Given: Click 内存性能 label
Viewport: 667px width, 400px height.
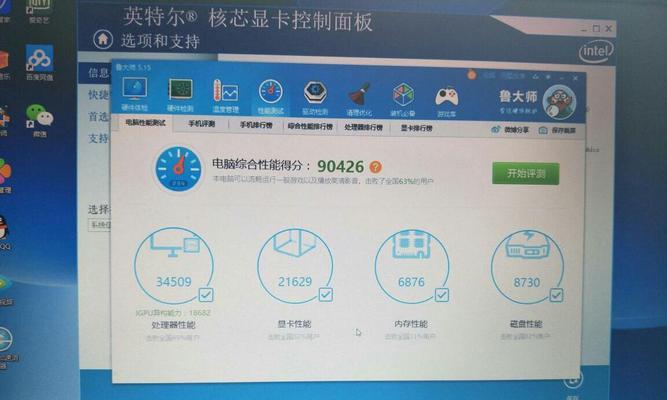Looking at the screenshot, I should 411,324.
